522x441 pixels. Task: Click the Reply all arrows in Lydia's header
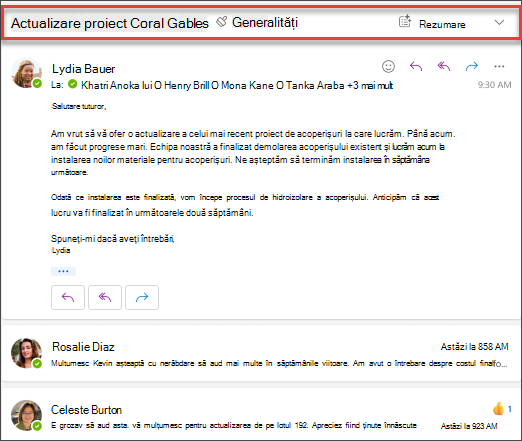pyautogui.click(x=444, y=66)
